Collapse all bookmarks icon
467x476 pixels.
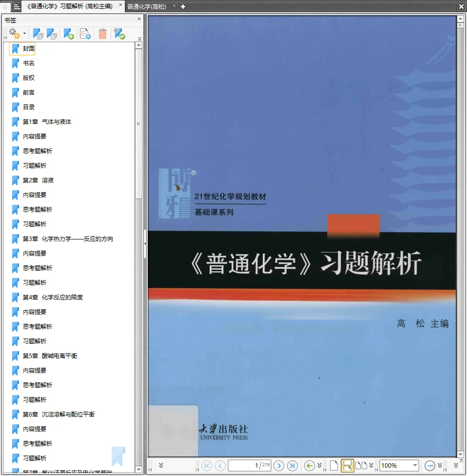(52, 34)
